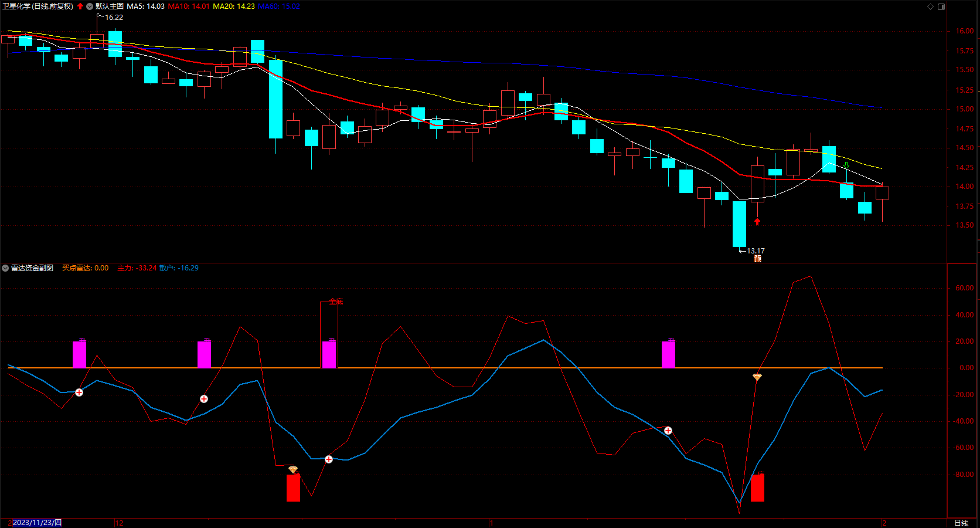Viewport: 980px width, 528px height.
Task: Click the 主力: -33.24 value
Action: [x=137, y=268]
